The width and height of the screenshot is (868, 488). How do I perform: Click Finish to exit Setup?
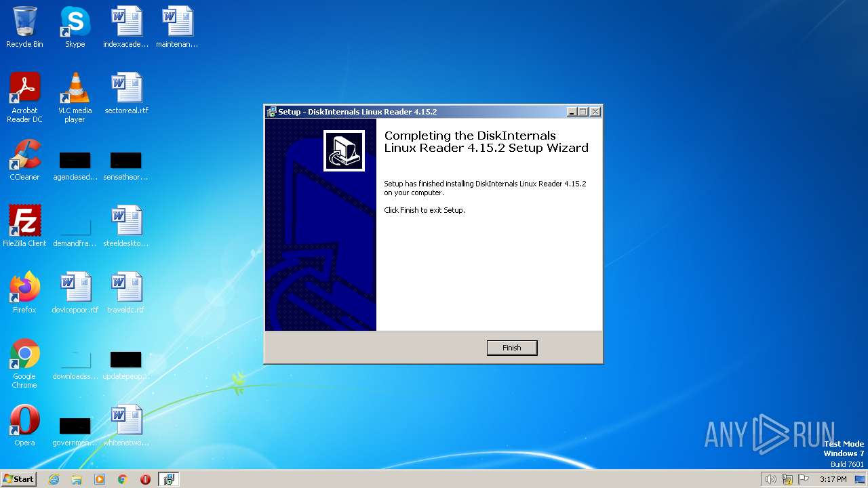(512, 348)
